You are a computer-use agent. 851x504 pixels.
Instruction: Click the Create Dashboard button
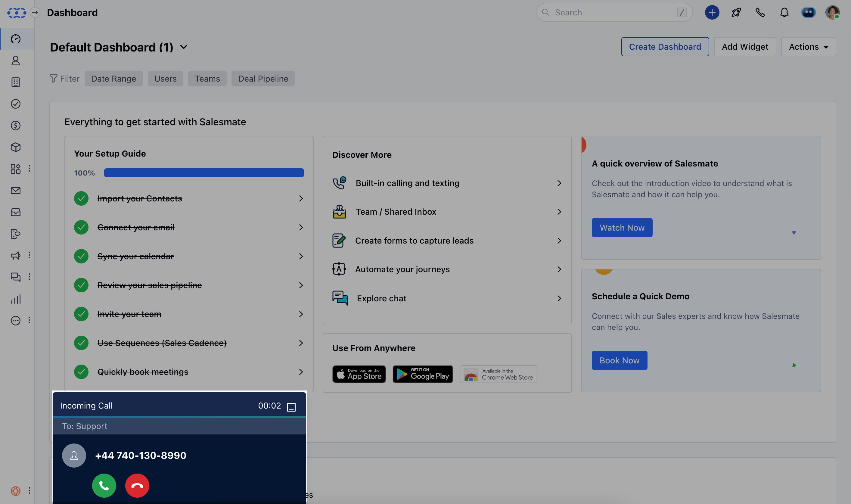pyautogui.click(x=665, y=47)
